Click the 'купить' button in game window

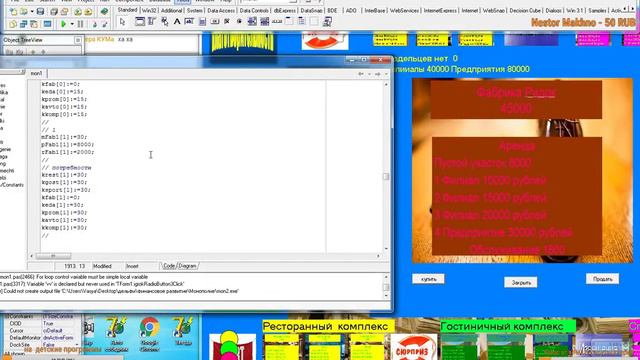pos(428,279)
